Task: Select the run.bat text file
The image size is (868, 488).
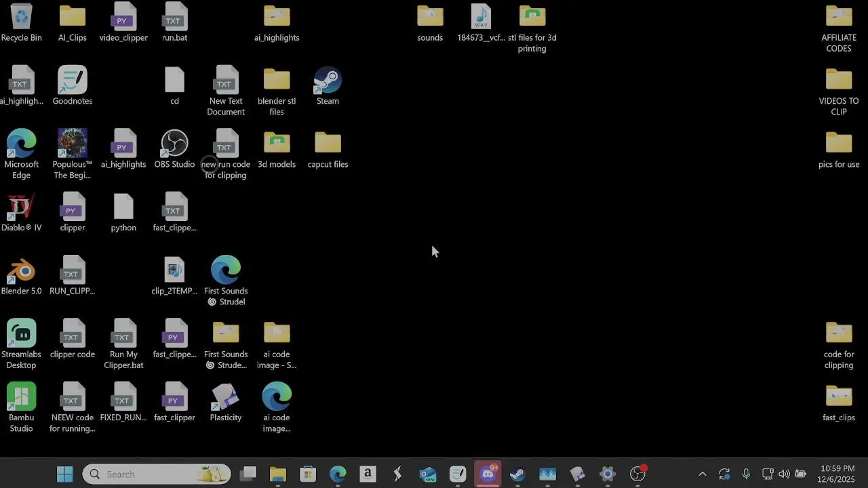Action: (x=174, y=22)
